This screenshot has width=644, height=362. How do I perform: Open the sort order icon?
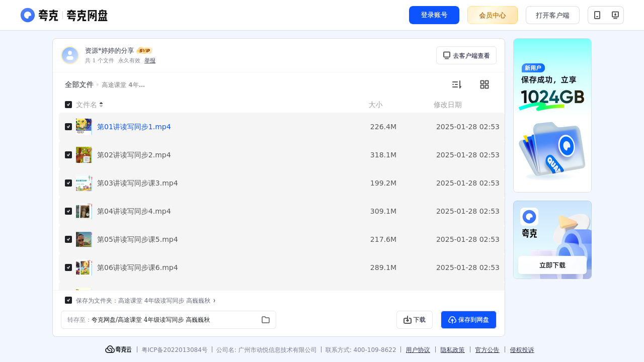456,84
